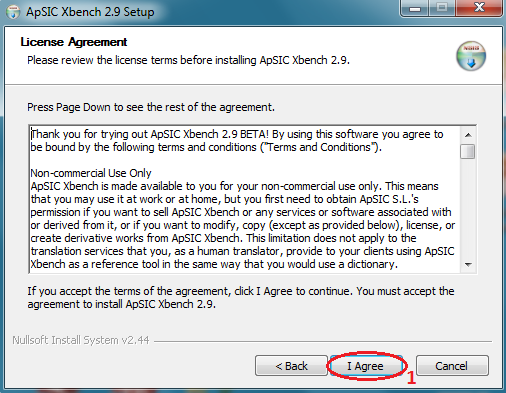Click the license text scrollbar thumb
The width and height of the screenshot is (506, 393).
468,151
